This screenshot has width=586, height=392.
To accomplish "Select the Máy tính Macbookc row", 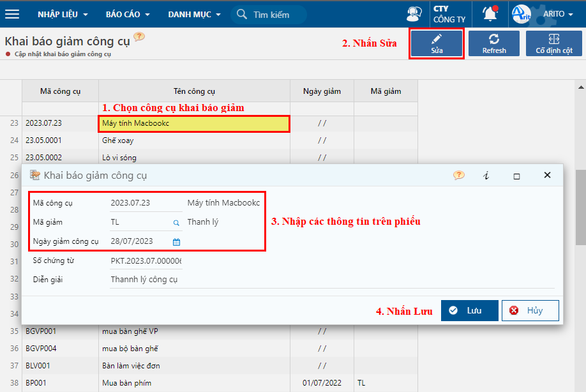I will pos(194,123).
